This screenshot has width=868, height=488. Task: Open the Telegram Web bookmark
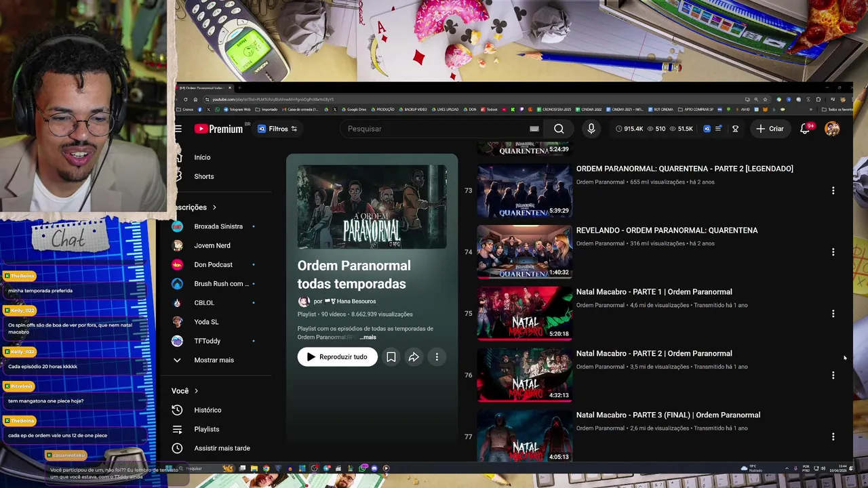[237, 109]
